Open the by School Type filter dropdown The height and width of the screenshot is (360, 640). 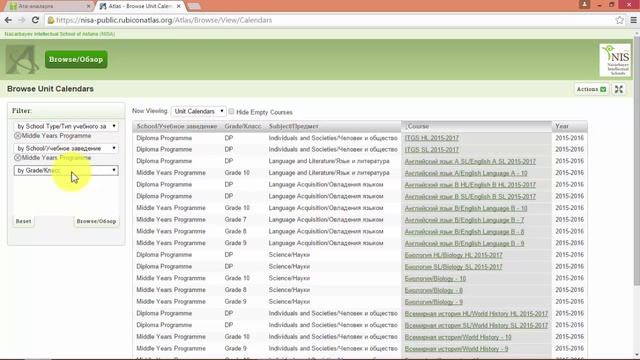[x=66, y=126]
